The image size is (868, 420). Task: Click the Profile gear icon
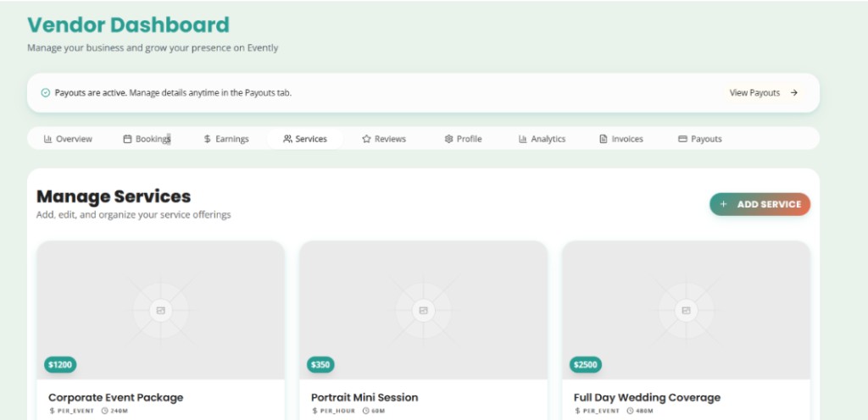pos(448,139)
